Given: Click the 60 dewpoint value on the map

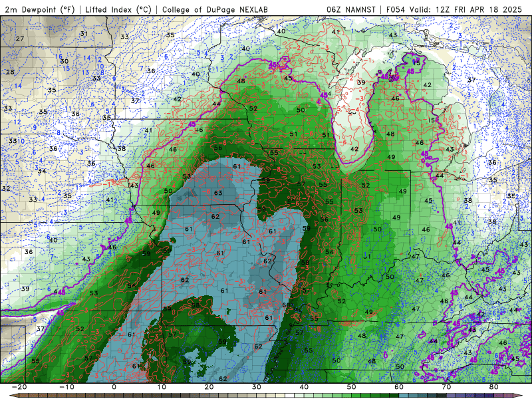Looking at the screenshot, I should (x=287, y=305).
